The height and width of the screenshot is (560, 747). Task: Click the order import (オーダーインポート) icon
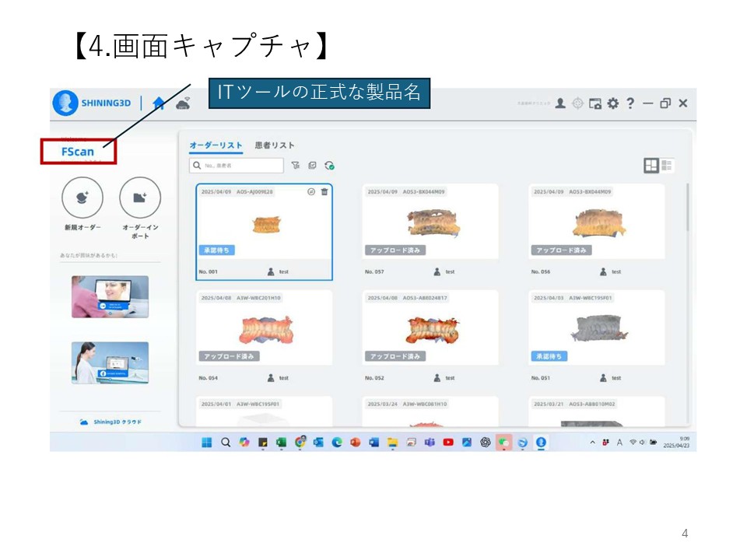[x=140, y=198]
